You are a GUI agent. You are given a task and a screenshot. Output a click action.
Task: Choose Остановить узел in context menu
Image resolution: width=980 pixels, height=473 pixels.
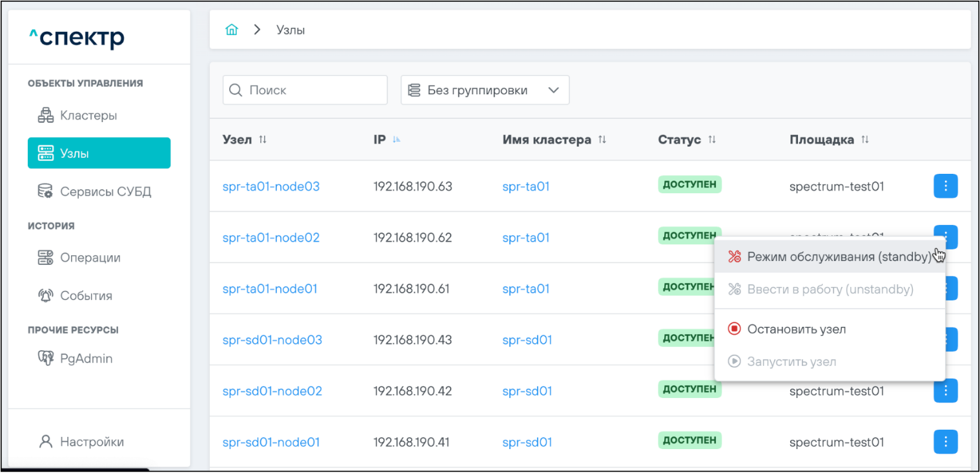[x=796, y=329]
